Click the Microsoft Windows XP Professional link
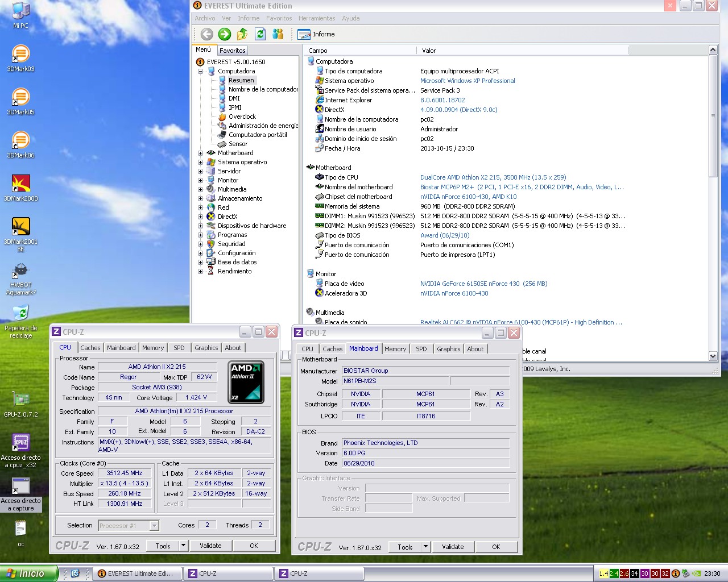 tap(468, 81)
